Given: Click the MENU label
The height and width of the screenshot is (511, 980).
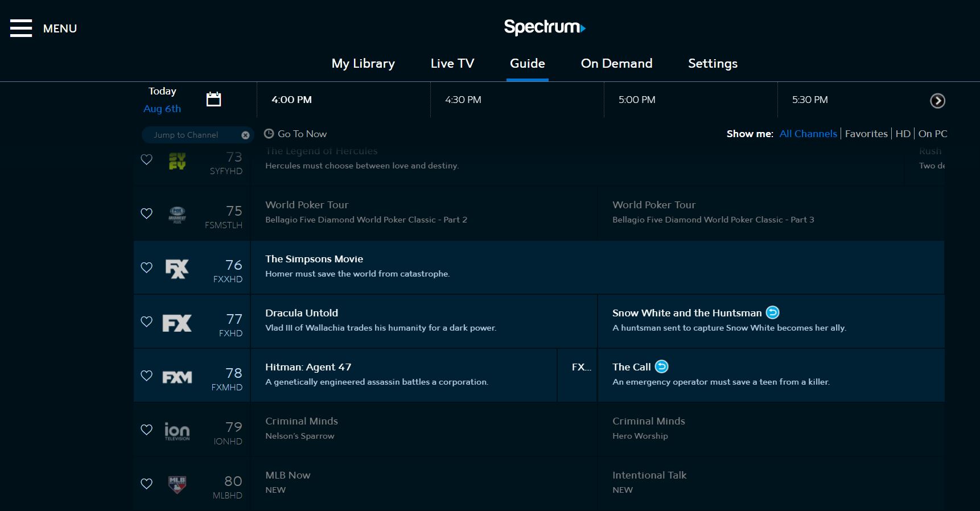Looking at the screenshot, I should click(60, 28).
